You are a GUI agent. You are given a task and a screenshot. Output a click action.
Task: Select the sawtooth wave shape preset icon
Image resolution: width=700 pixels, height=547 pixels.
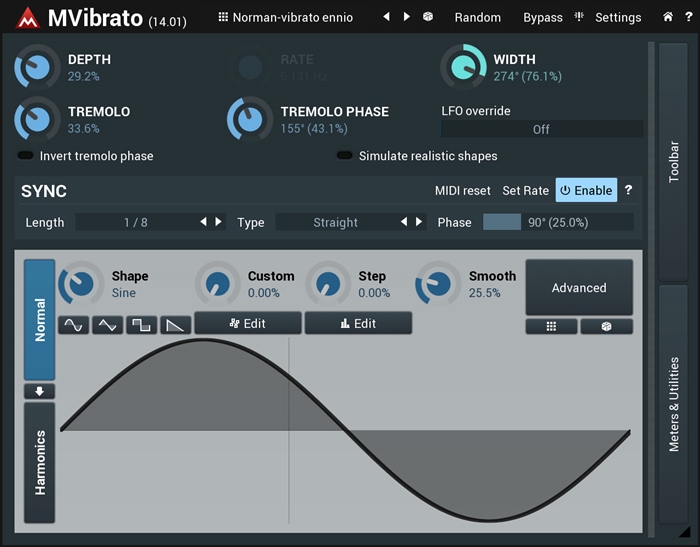pos(175,325)
